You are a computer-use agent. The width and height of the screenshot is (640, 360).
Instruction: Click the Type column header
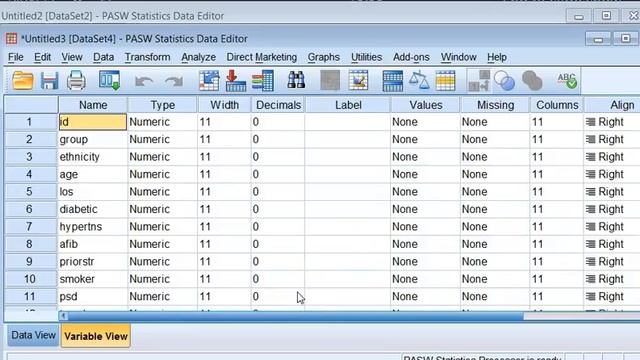[162, 105]
